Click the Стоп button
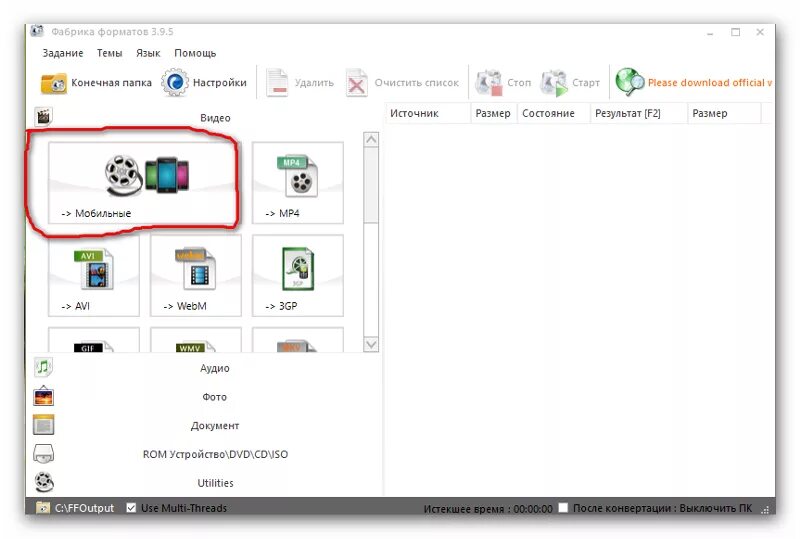800x539 pixels. pos(504,83)
